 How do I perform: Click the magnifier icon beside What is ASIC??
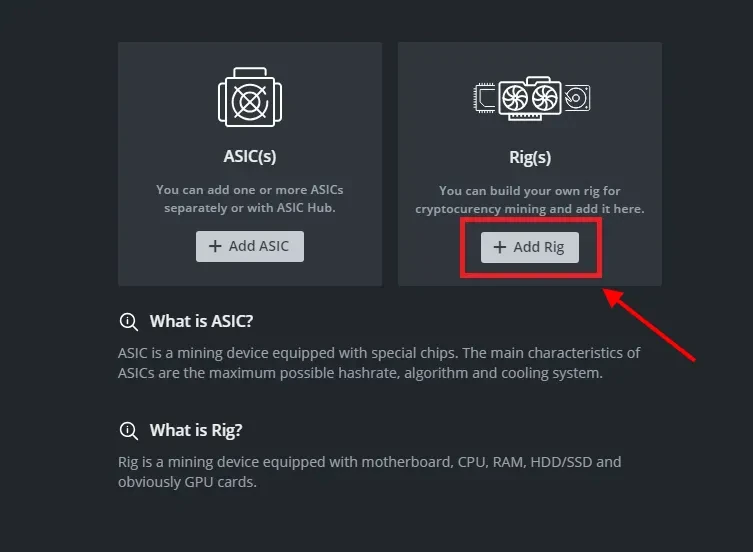click(x=128, y=321)
